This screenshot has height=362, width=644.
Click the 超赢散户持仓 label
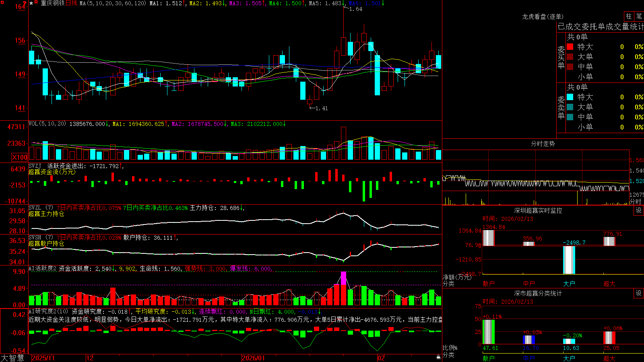(x=46, y=243)
